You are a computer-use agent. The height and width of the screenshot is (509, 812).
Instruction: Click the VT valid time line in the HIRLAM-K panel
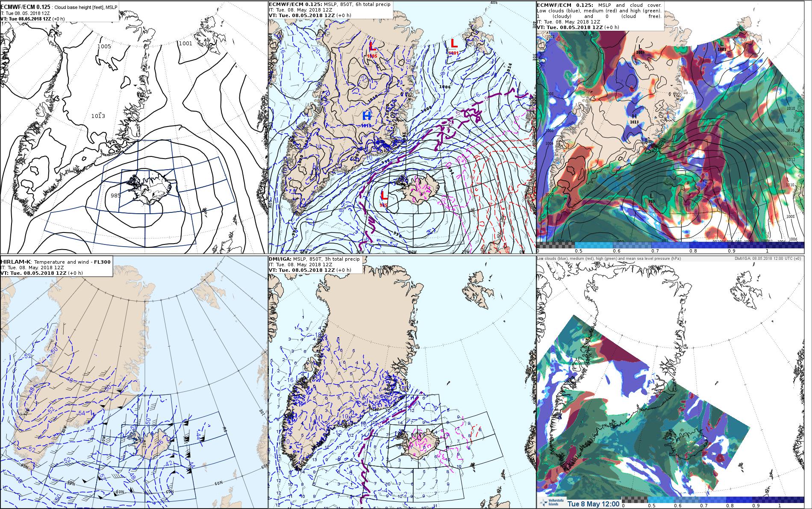coord(42,273)
